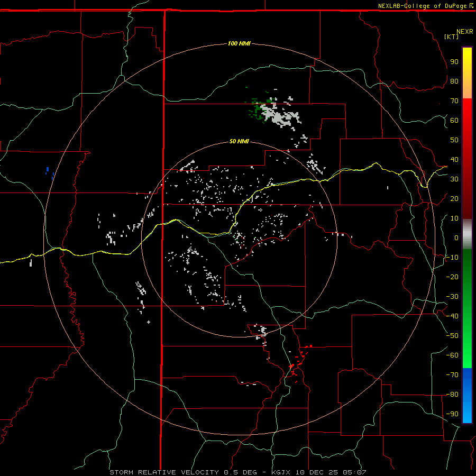The width and height of the screenshot is (476, 476).
Task: Click the -30 scale label
Action: click(x=452, y=297)
